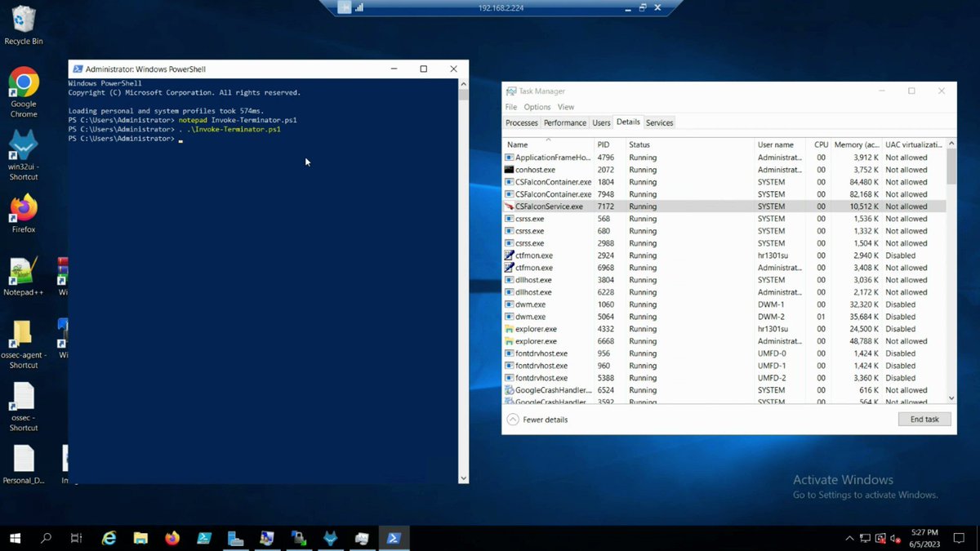Viewport: 980px width, 551px height.
Task: Click the Task Manager title bar icon
Action: point(511,91)
